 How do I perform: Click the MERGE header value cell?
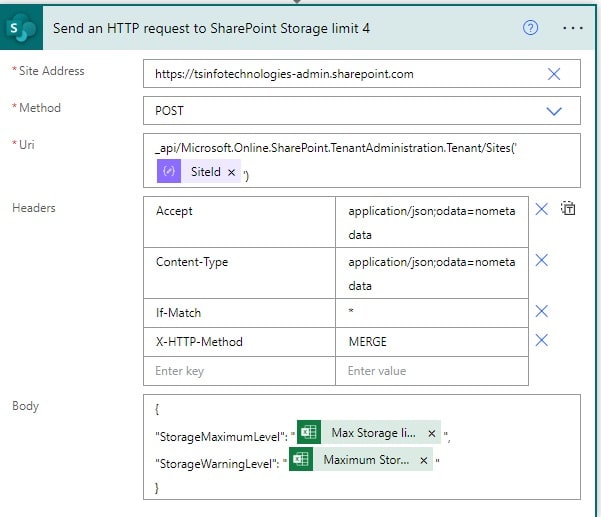[432, 342]
